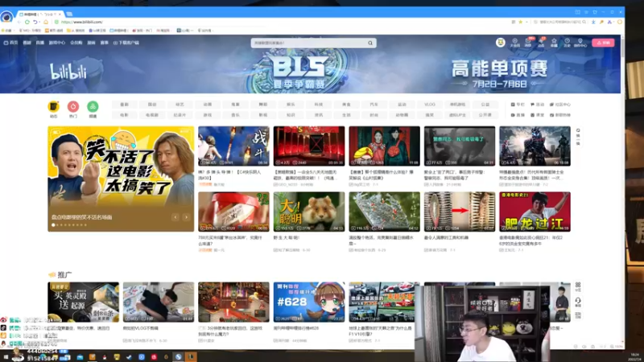Open the 专栏 link with icon
Screen dimensions: 644x362
pyautogui.click(x=518, y=105)
